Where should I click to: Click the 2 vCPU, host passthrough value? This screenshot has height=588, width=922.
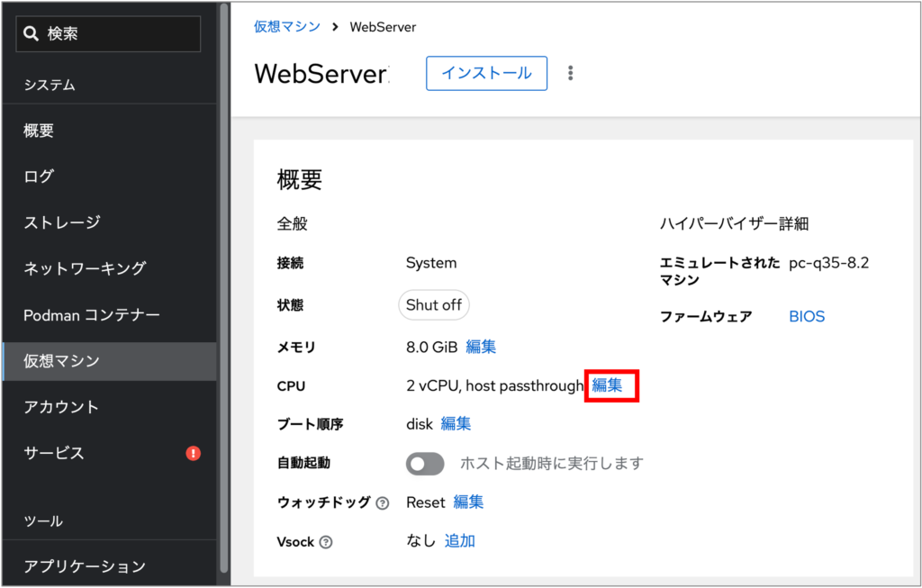click(494, 385)
